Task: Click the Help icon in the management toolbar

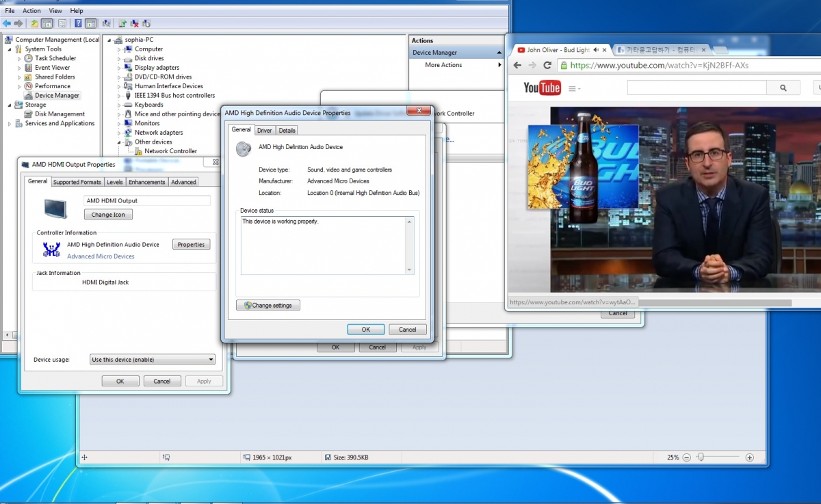Action: click(78, 23)
